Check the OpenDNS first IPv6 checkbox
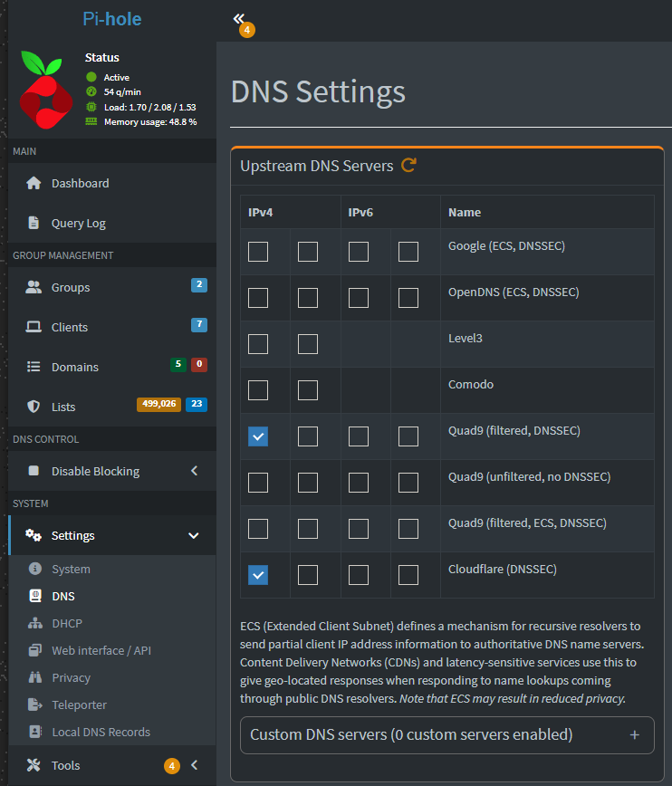Image resolution: width=672 pixels, height=786 pixels. click(359, 297)
